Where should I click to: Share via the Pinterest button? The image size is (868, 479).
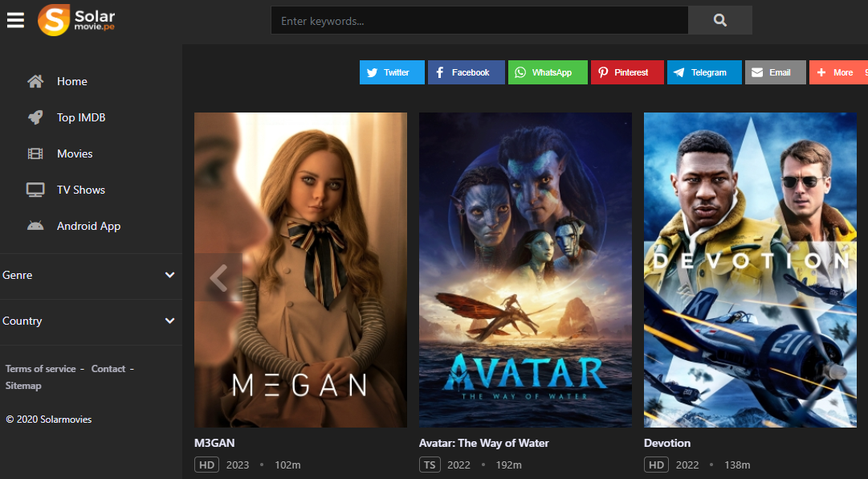pyautogui.click(x=627, y=72)
